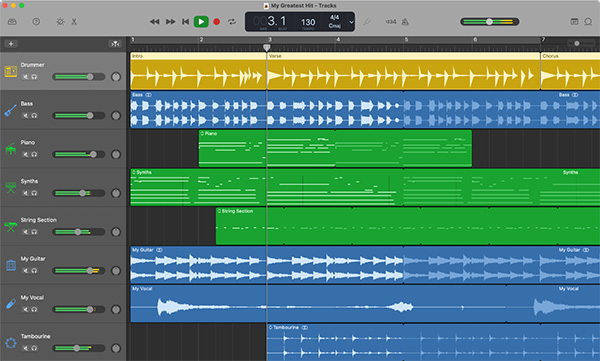
Task: Click the Catch playhead button in track header
Action: [x=115, y=44]
